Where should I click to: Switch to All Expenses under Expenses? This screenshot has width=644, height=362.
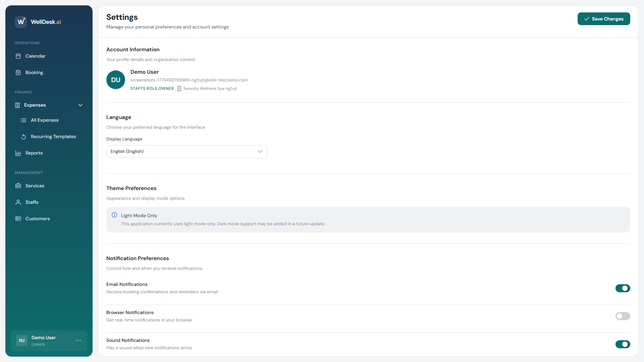(x=45, y=120)
